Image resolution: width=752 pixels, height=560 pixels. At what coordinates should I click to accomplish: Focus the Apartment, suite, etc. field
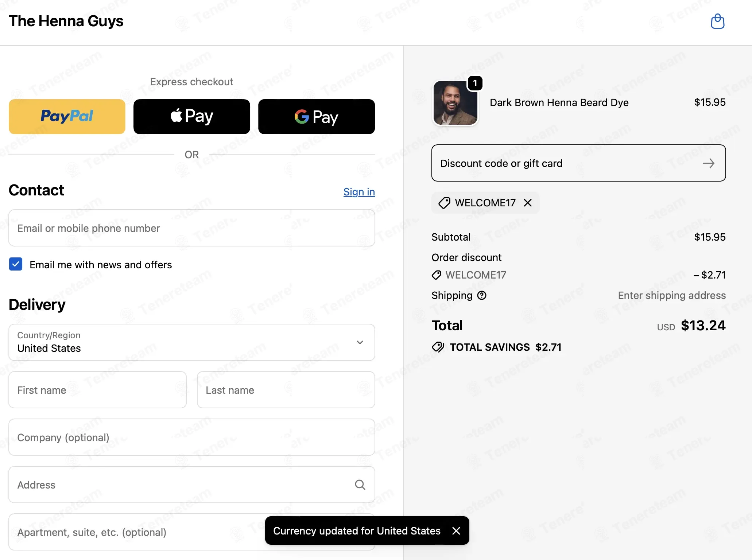pos(192,532)
